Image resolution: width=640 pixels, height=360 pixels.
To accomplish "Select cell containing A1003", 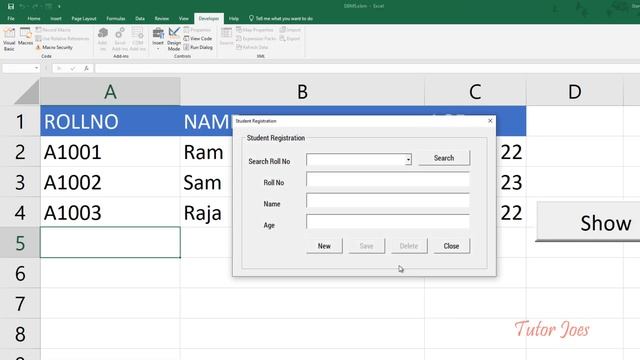I will [110, 213].
